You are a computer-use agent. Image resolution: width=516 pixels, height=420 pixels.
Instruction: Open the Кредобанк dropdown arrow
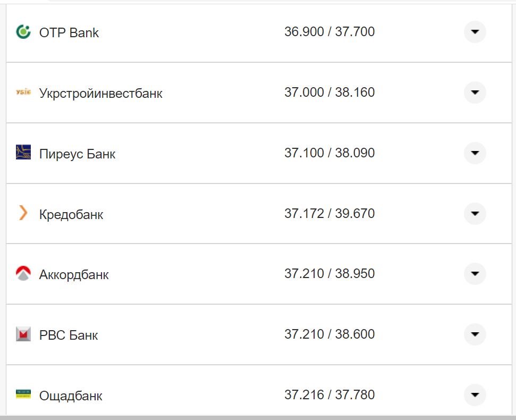point(475,214)
